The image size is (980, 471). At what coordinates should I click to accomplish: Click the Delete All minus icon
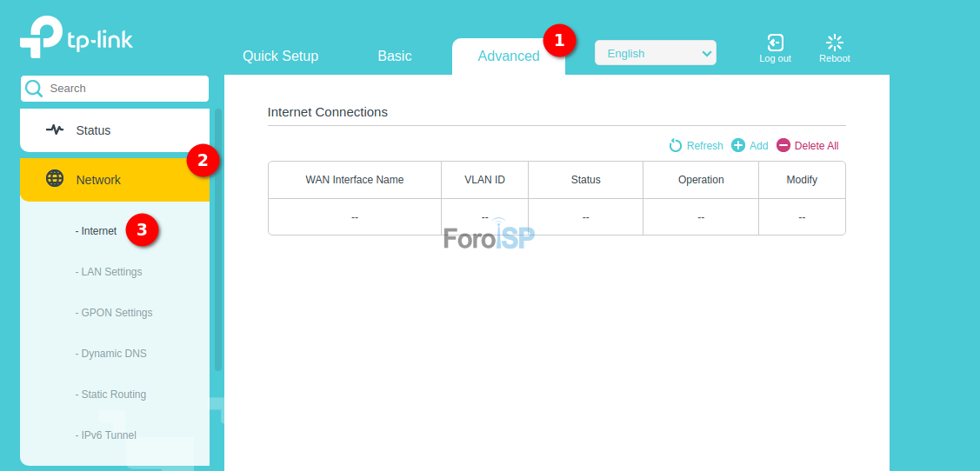pyautogui.click(x=783, y=145)
